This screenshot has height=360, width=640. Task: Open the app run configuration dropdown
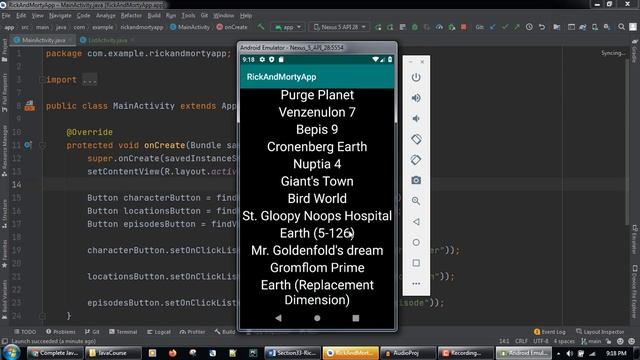coord(288,27)
